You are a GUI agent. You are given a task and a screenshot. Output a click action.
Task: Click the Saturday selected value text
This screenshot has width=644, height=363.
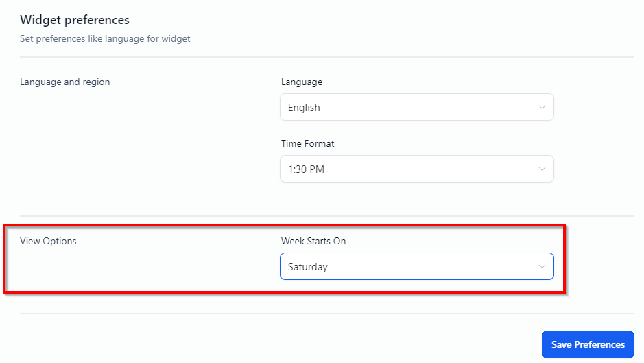pyautogui.click(x=308, y=267)
